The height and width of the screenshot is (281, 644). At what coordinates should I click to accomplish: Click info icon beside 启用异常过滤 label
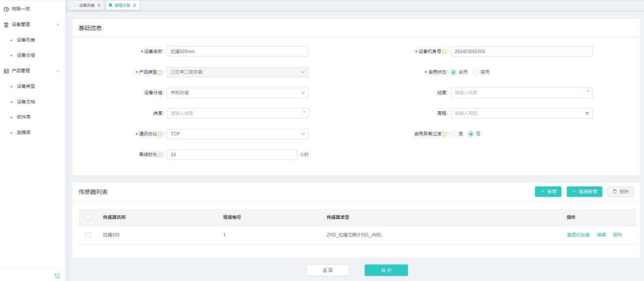point(444,134)
